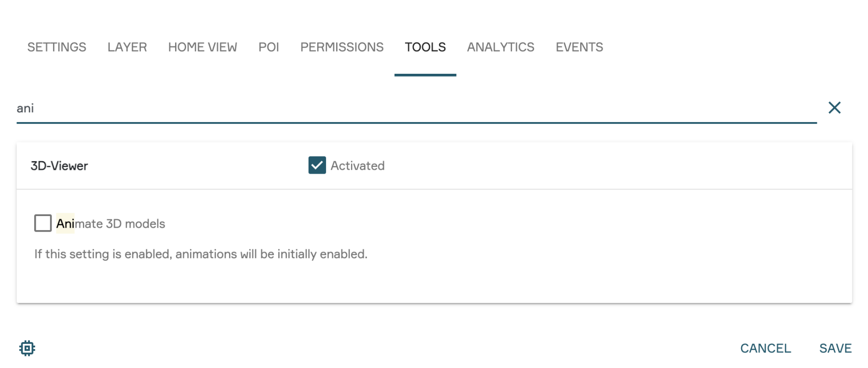Viewport: 868px width, 368px height.
Task: Switch to the Analytics tab
Action: point(501,47)
